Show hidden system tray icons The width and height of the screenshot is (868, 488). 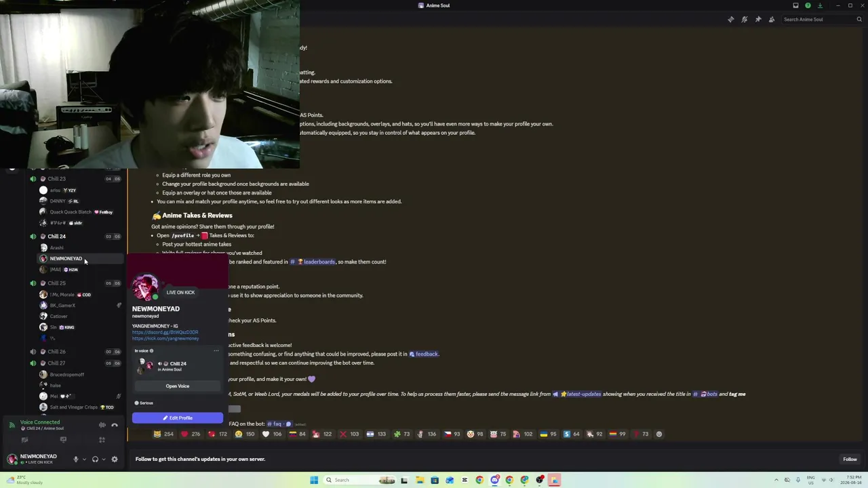(x=776, y=480)
